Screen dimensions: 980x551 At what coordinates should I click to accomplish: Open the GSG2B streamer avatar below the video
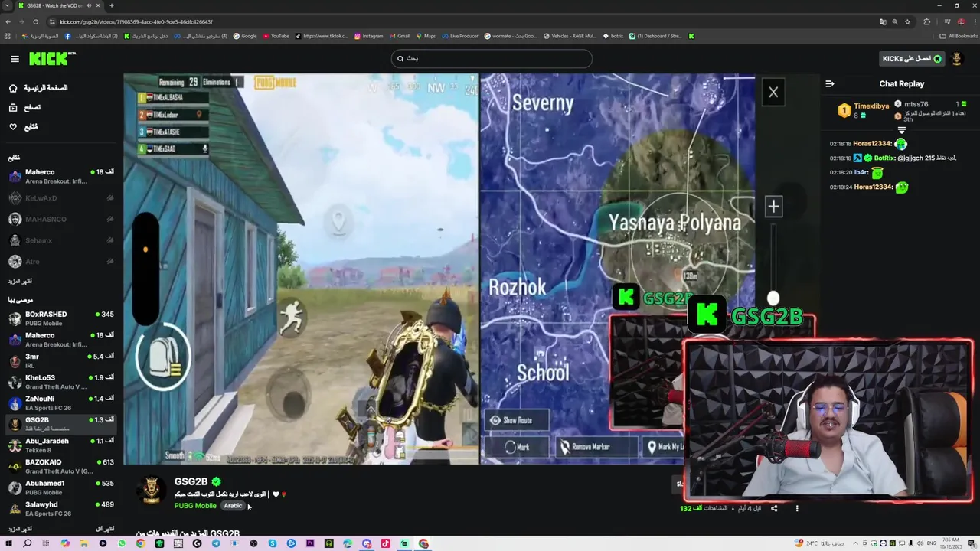(x=152, y=491)
